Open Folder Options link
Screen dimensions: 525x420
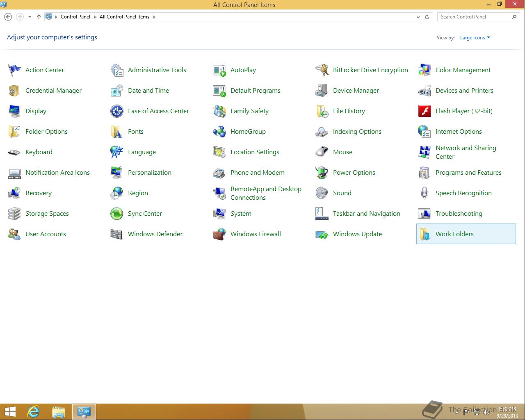[x=46, y=132]
